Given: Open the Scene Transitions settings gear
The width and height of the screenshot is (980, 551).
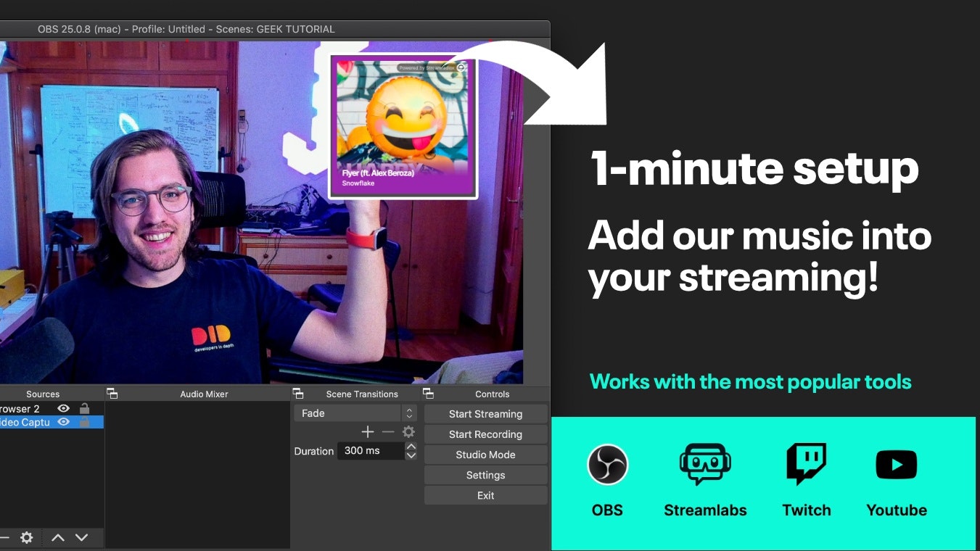Looking at the screenshot, I should (408, 431).
